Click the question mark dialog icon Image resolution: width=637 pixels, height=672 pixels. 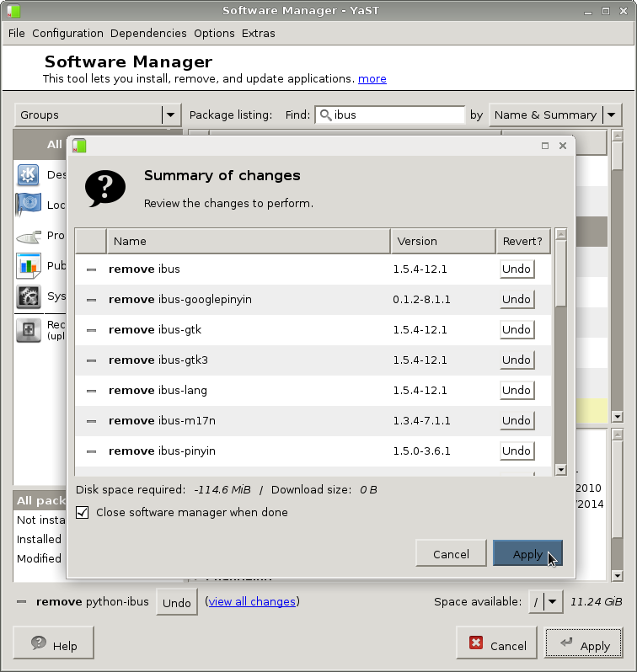coord(105,189)
